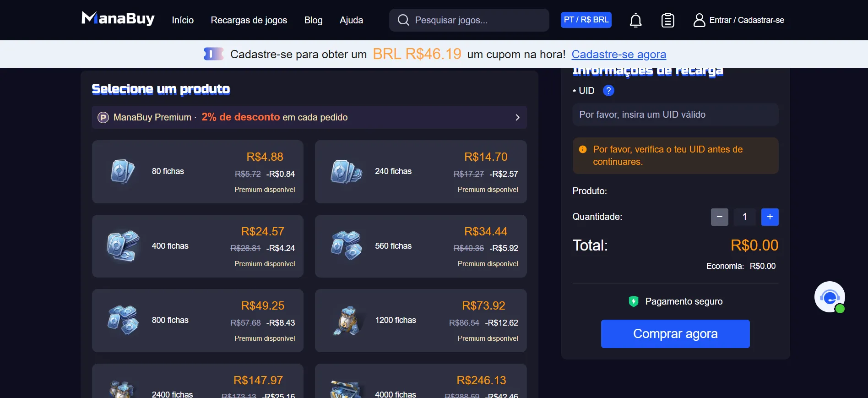Select the 1200 fichas product
Screen dimensions: 868x398
tap(421, 321)
